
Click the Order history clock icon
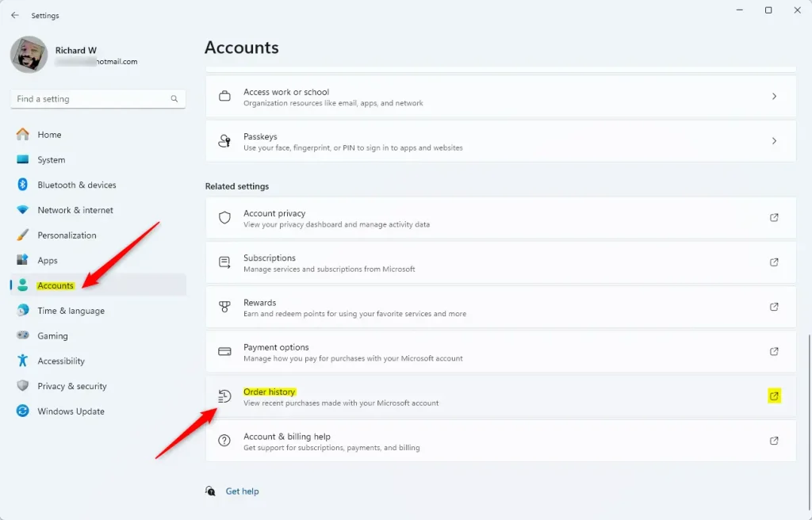click(x=224, y=396)
